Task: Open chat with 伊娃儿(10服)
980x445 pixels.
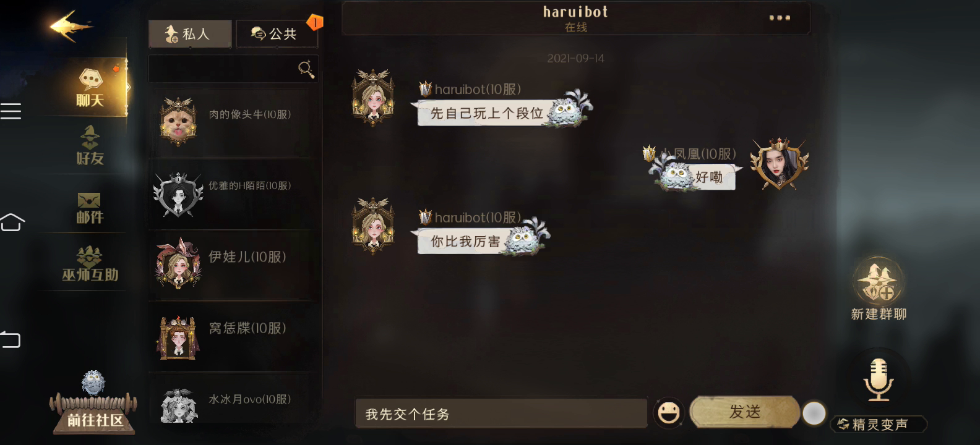Action: (x=234, y=265)
